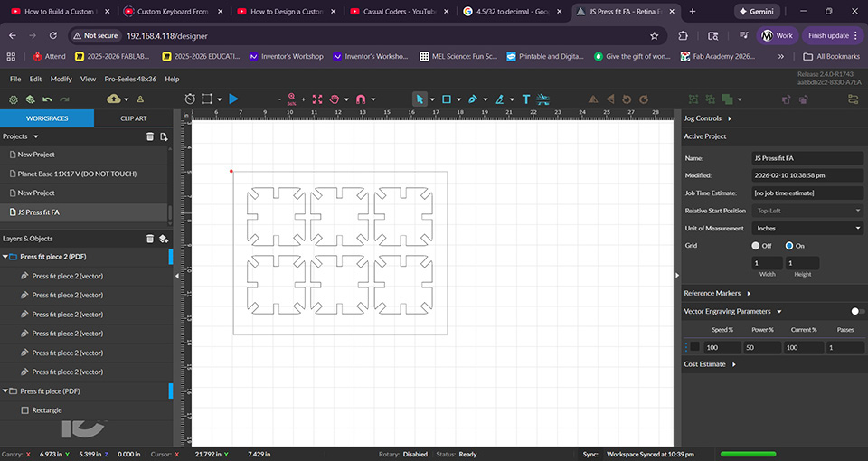Open the Unit of Measurement dropdown
This screenshot has height=461, width=868.
(807, 229)
